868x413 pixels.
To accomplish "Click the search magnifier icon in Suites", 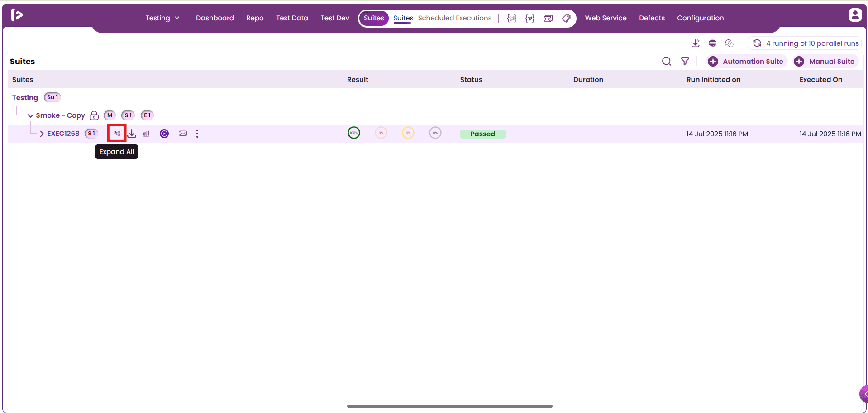I will tap(666, 61).
